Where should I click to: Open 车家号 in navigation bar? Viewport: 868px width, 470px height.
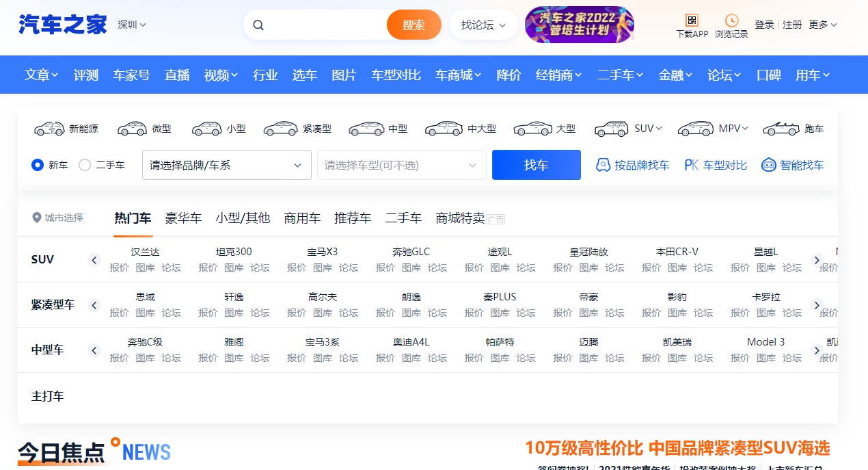(x=131, y=75)
